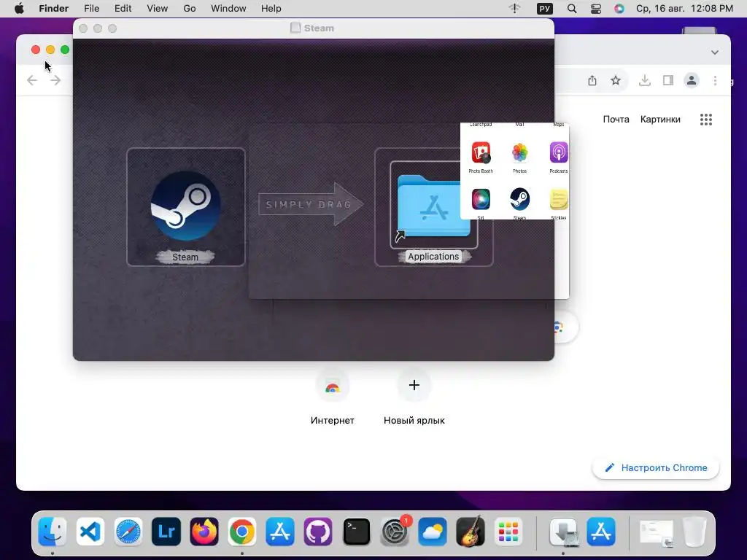The image size is (747, 560).
Task: Expand the Chrome tab search chevron
Action: pyautogui.click(x=715, y=52)
